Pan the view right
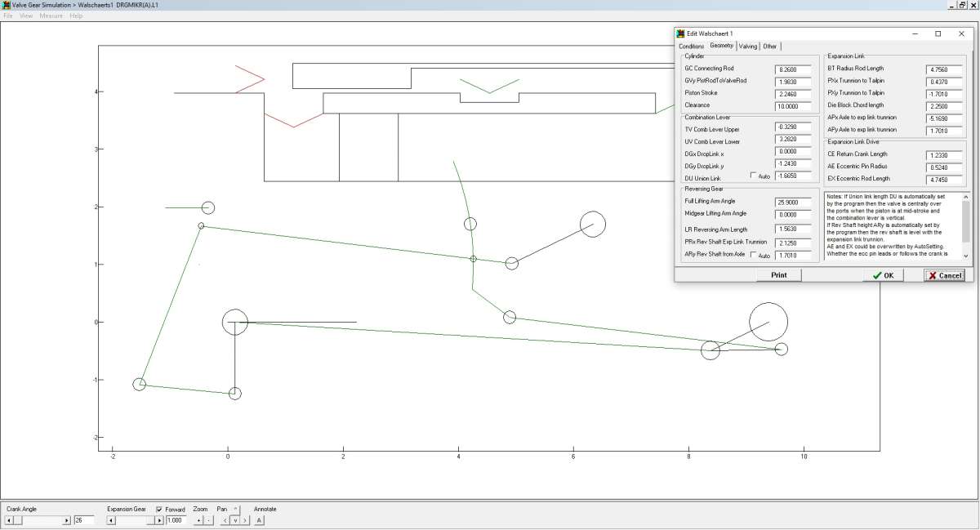This screenshot has height=530, width=980. tap(245, 520)
